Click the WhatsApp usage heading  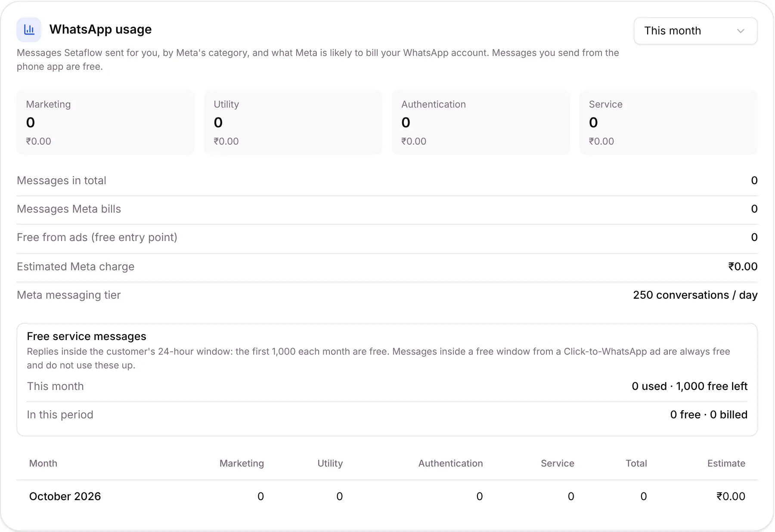[101, 29]
